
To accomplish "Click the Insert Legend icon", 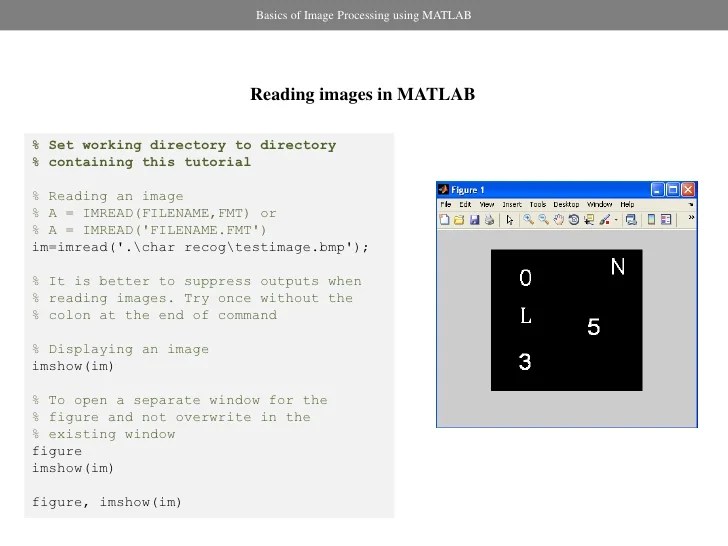I will pos(666,220).
